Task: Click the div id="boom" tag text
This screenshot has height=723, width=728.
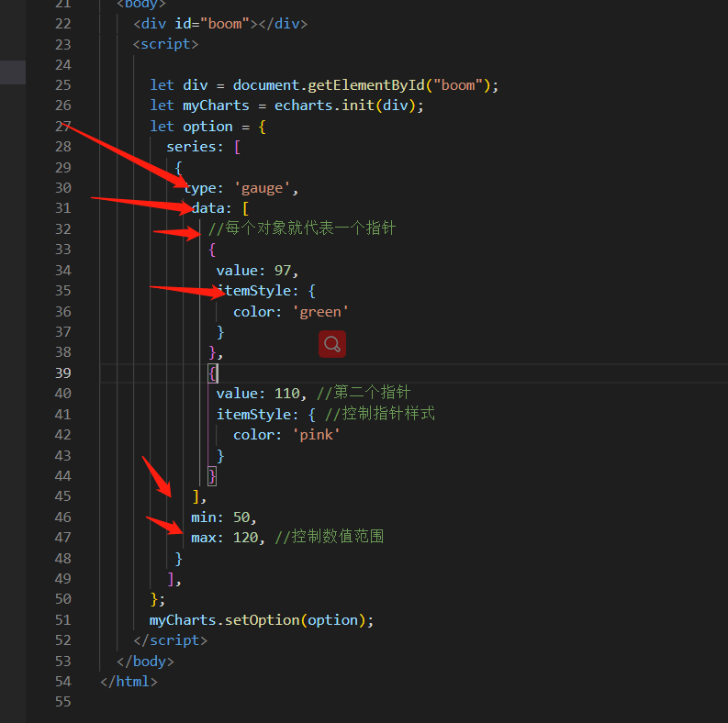Action: pyautogui.click(x=220, y=24)
